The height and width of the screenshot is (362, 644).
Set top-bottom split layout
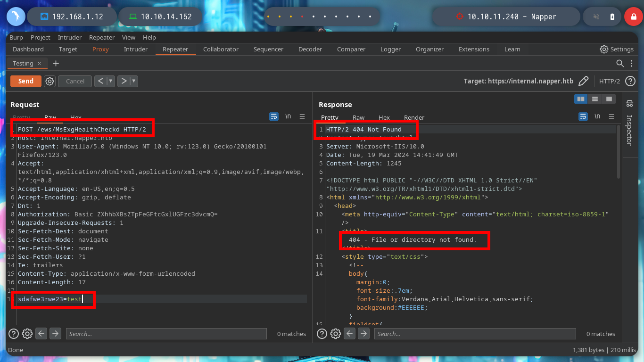click(595, 99)
